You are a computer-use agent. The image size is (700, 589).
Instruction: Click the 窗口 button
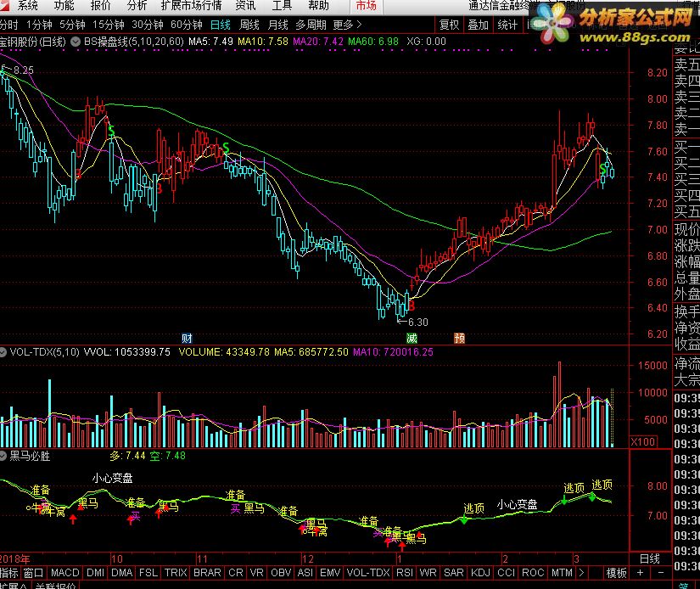click(33, 573)
